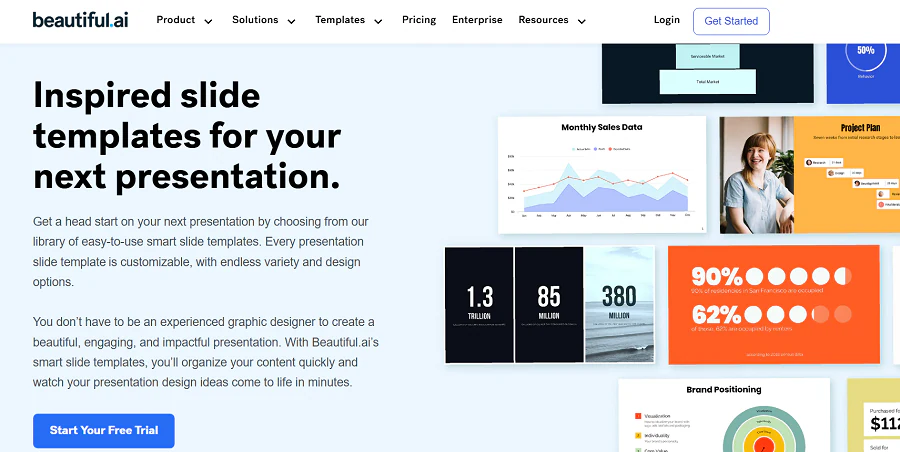Click the '380 MILLION' ocean photo panel
The height and width of the screenshot is (452, 900).
(619, 305)
